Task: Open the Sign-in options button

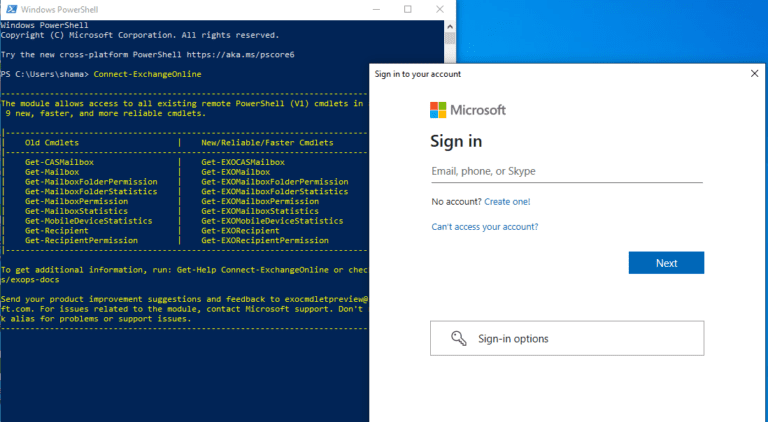Action: [x=567, y=338]
